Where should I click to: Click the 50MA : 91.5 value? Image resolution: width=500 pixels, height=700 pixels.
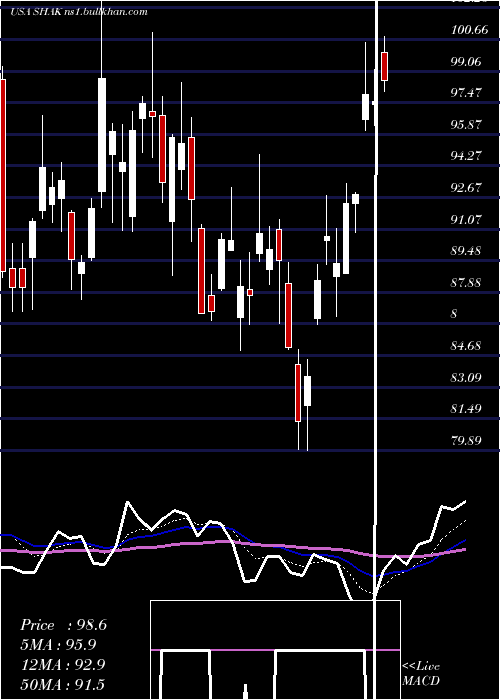[x=63, y=684]
